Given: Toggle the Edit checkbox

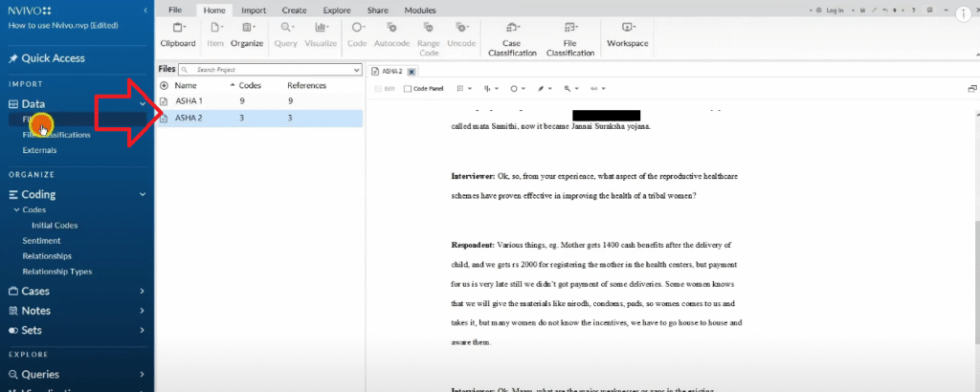Looking at the screenshot, I should pyautogui.click(x=378, y=89).
